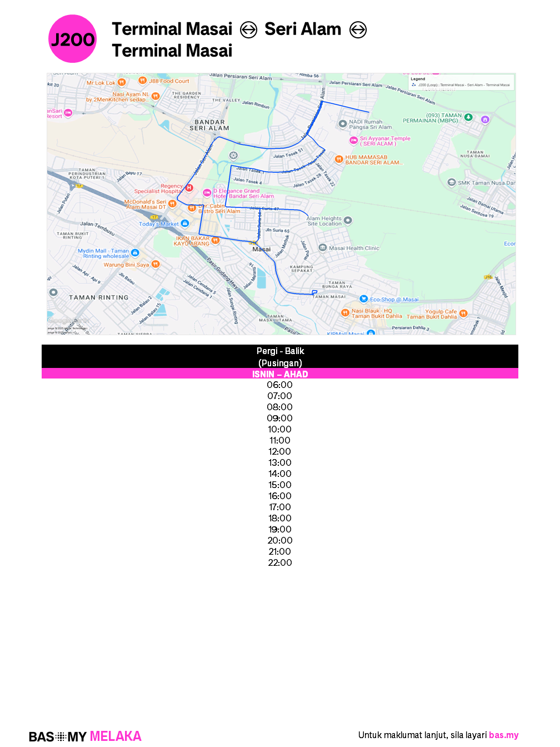Open the route 17 highway shield
This screenshot has height=747, width=560.
[154, 217]
